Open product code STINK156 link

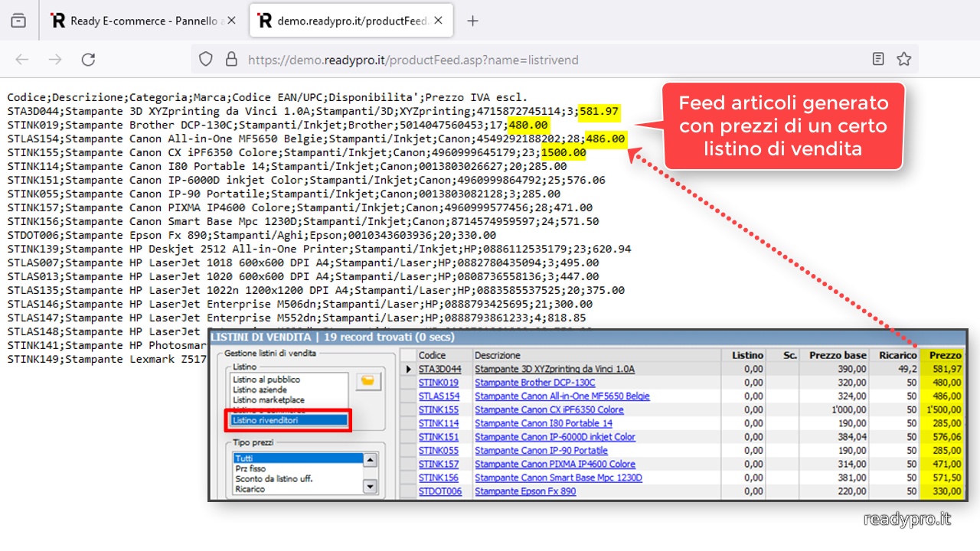click(x=439, y=478)
